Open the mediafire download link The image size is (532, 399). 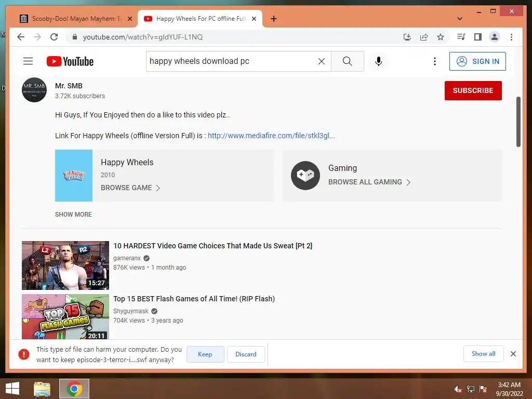[x=271, y=136]
